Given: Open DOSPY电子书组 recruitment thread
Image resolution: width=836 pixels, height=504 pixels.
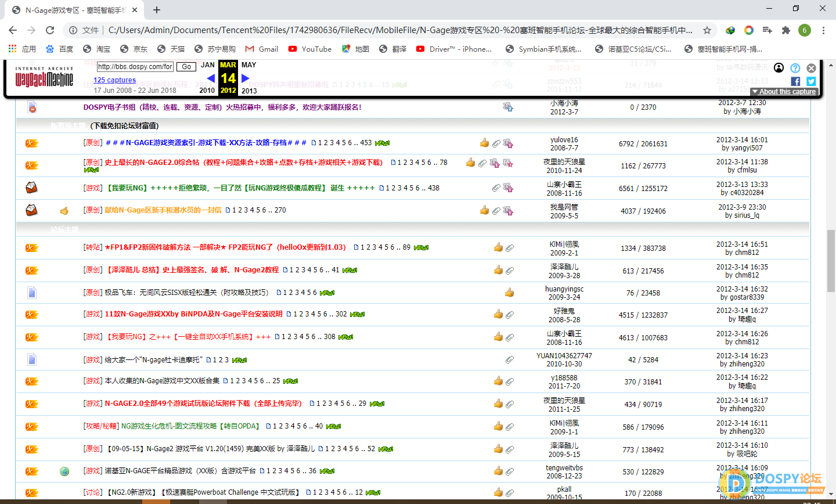Looking at the screenshot, I should [x=222, y=107].
